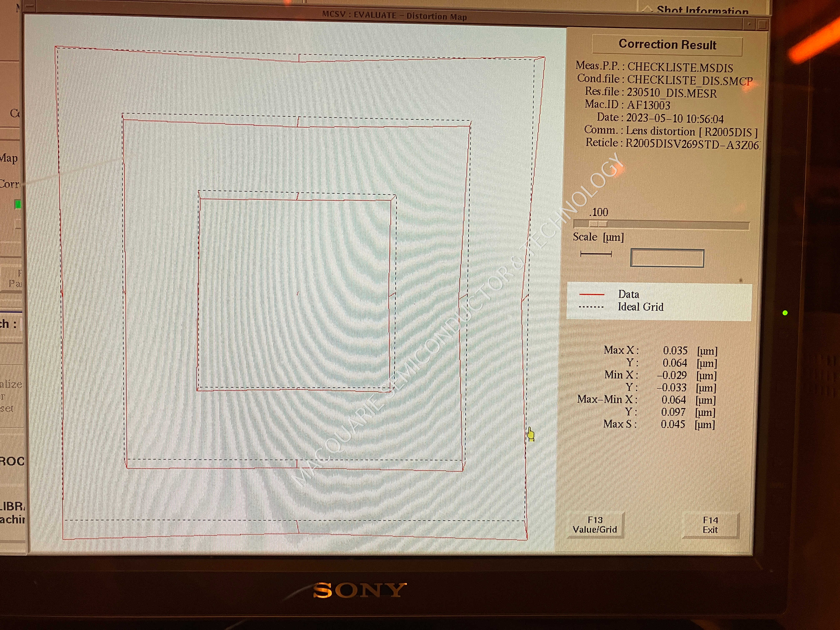Click the scale bar length indicator
The height and width of the screenshot is (630, 840).
coord(596,254)
